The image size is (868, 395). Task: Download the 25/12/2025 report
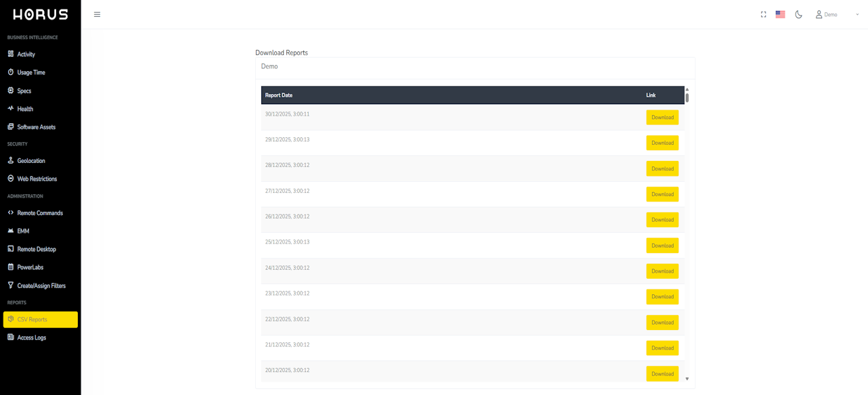(661, 246)
